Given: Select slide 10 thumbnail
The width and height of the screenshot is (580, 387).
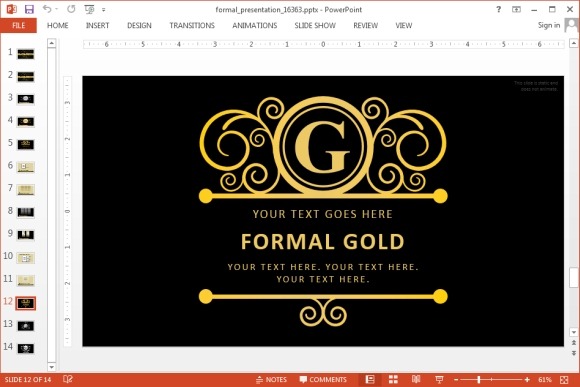Looking at the screenshot, I should click(x=26, y=258).
